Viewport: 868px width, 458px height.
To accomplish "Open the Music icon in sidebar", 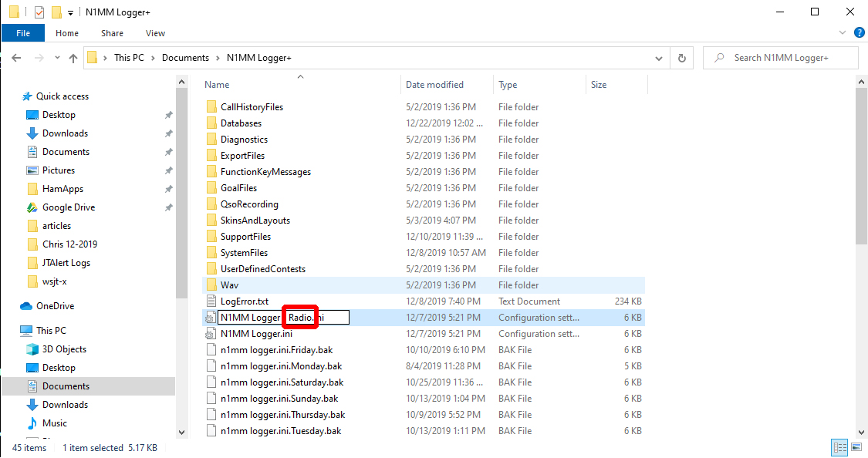I will [x=32, y=423].
